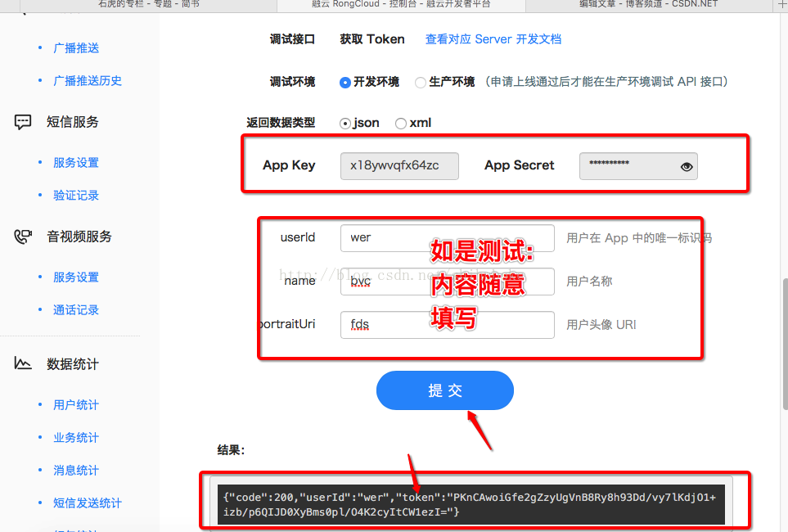
Task: Click the 结果: label
Action: pos(231,450)
